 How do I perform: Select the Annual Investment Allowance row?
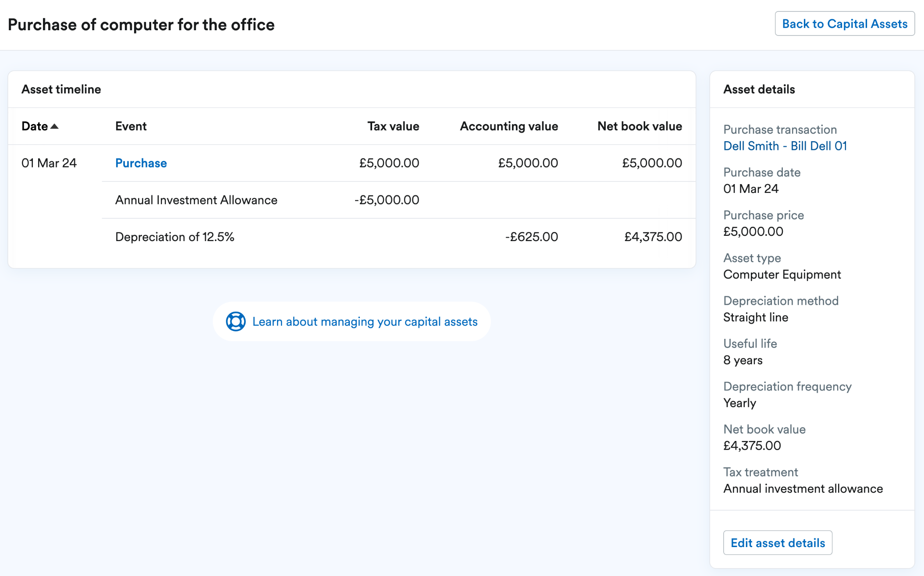(398, 200)
